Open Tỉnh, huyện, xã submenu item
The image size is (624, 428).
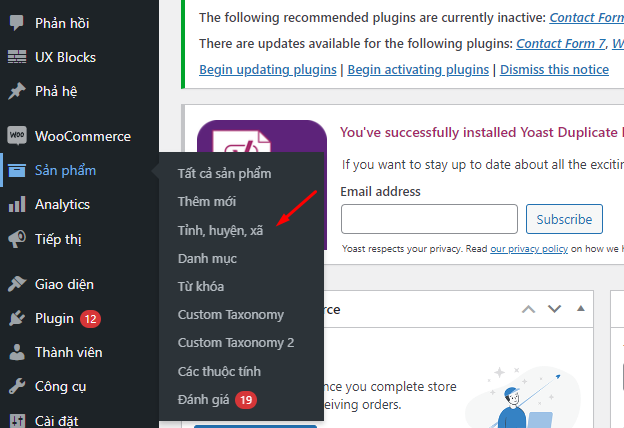coord(220,230)
